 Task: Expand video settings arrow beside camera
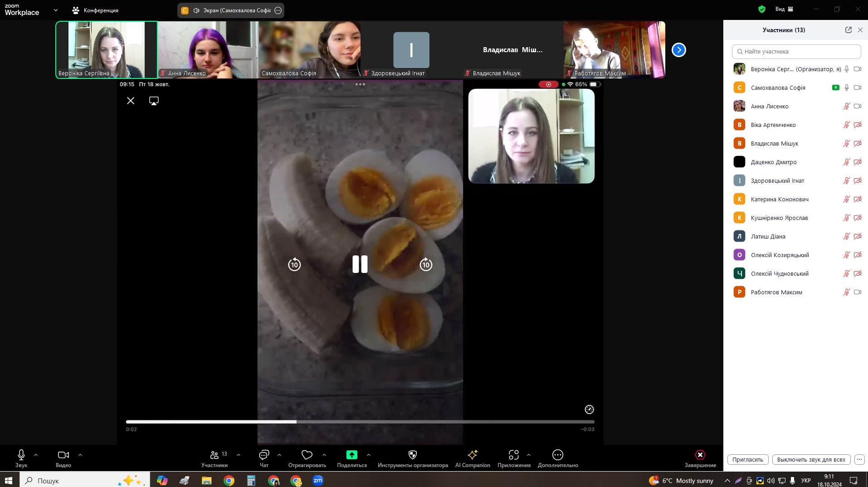(80, 455)
